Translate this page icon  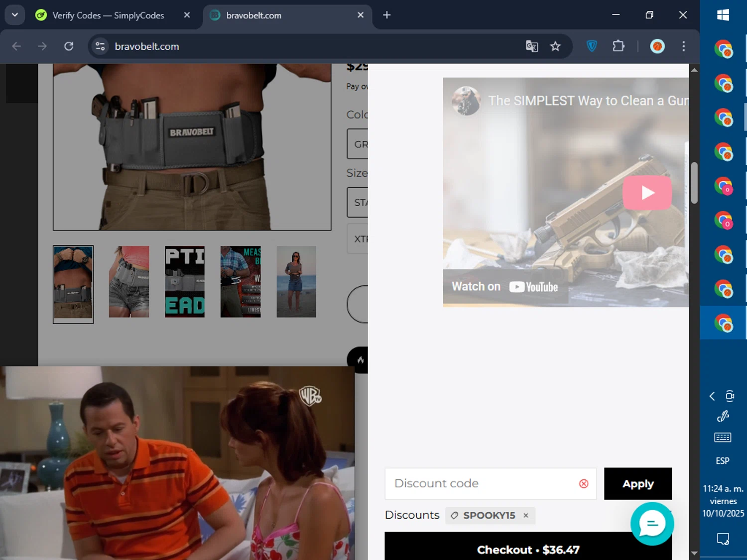(532, 46)
